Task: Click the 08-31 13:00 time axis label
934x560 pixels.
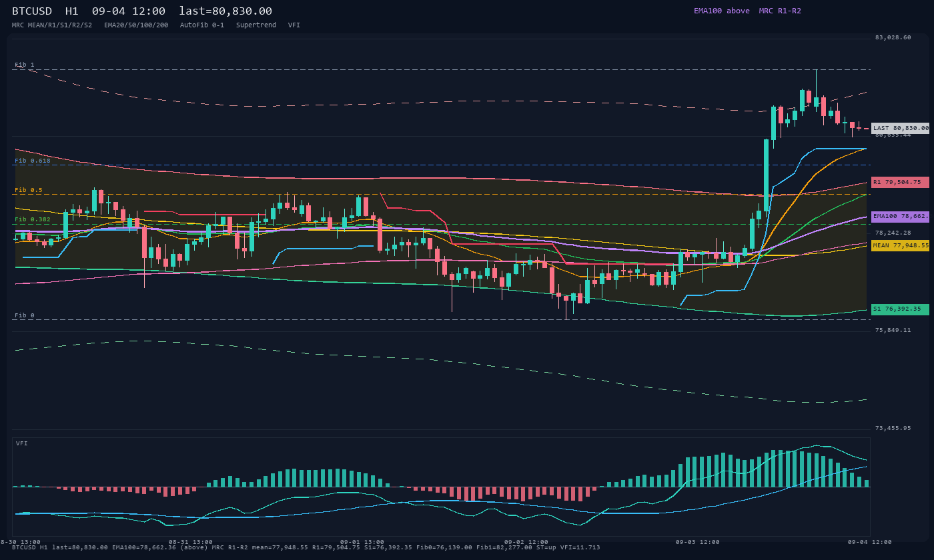Action: click(x=191, y=542)
